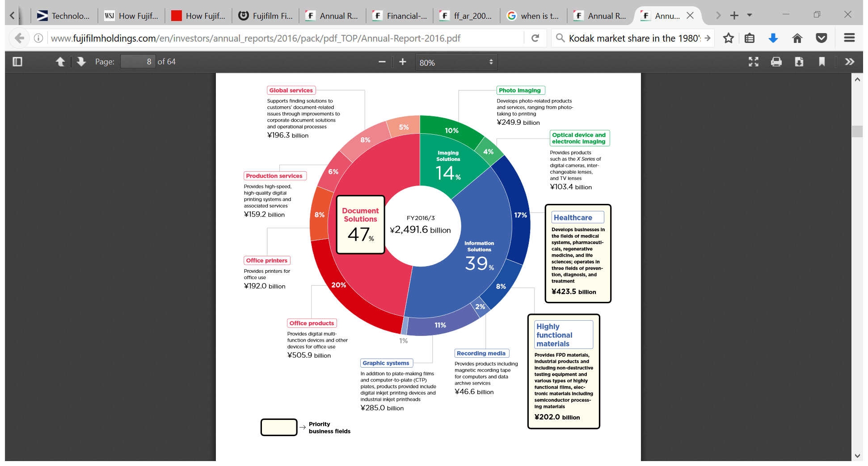Click the Information Solutions 39% segment
Viewport: 868px width, 466px height.
[479, 257]
